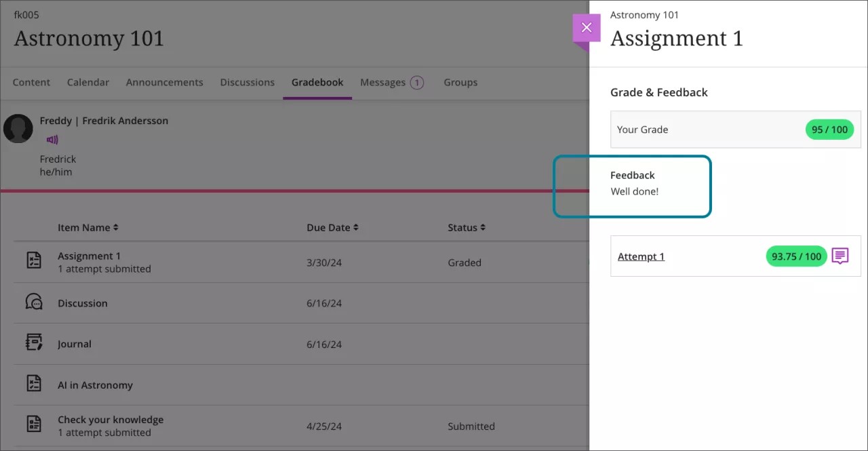Open the Calendar tab
868x451 pixels.
(x=87, y=82)
